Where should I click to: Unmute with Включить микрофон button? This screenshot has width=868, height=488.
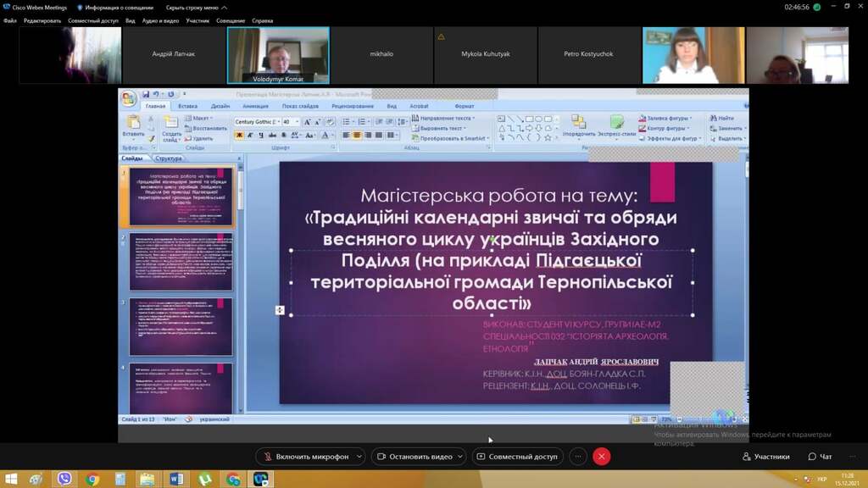pos(305,457)
